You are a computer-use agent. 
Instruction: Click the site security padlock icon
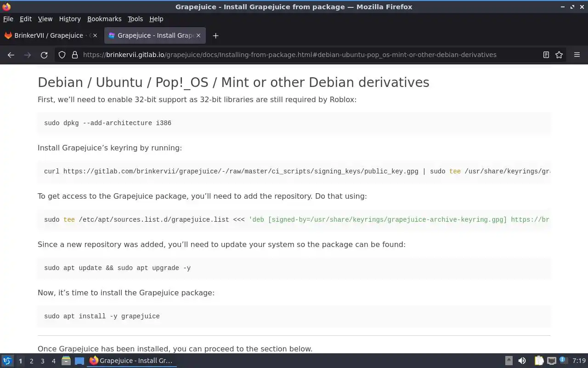tap(74, 55)
